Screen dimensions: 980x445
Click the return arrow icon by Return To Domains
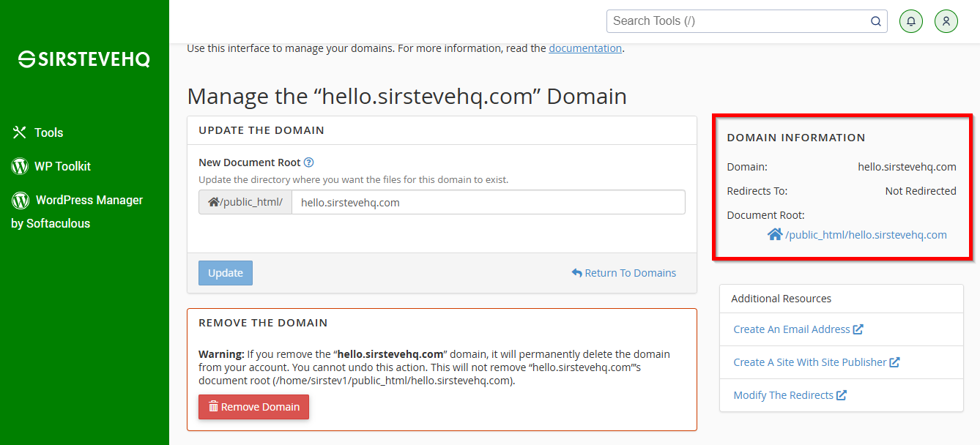577,273
